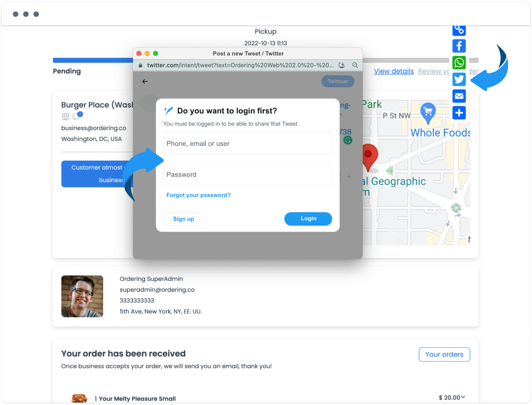
Task: Click the zoom magnifier in Twitter address bar
Action: pos(355,65)
